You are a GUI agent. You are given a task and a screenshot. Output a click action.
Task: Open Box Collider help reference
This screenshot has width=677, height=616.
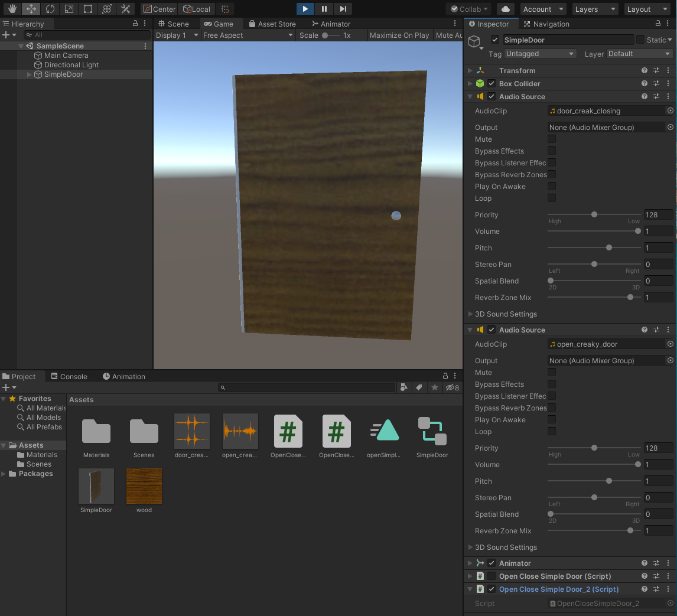tap(644, 83)
